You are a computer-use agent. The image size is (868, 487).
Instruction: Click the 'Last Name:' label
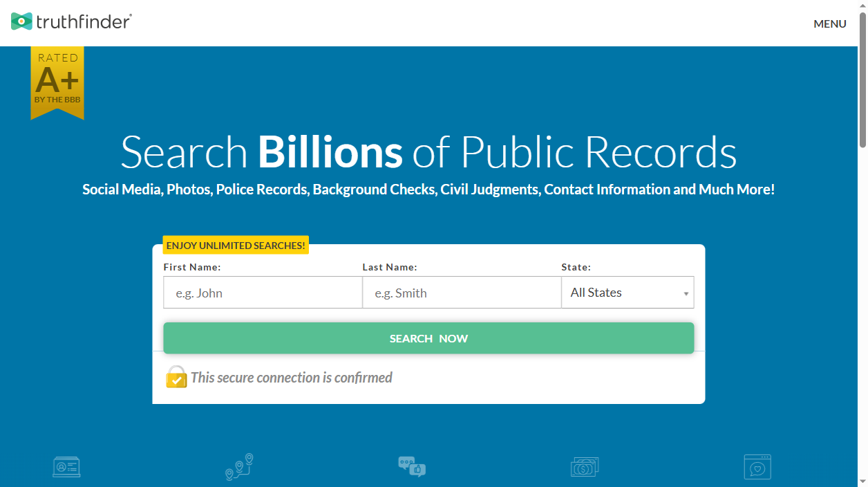[x=390, y=267]
